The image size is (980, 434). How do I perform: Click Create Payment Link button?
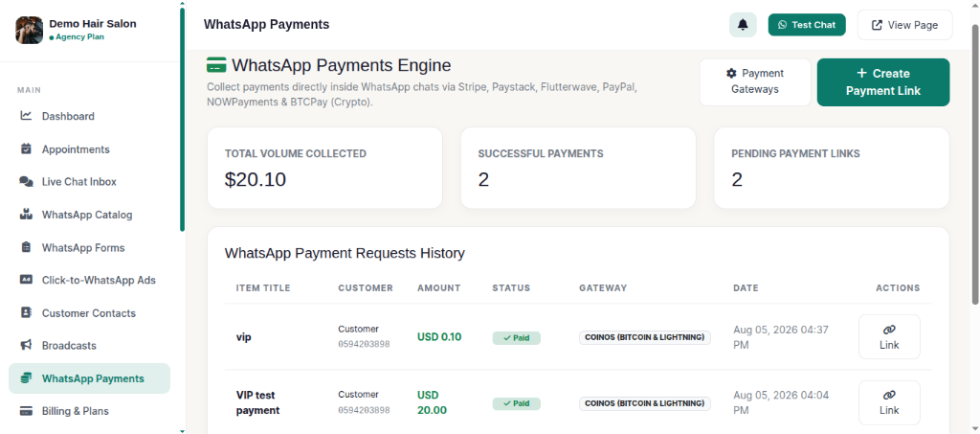click(883, 82)
